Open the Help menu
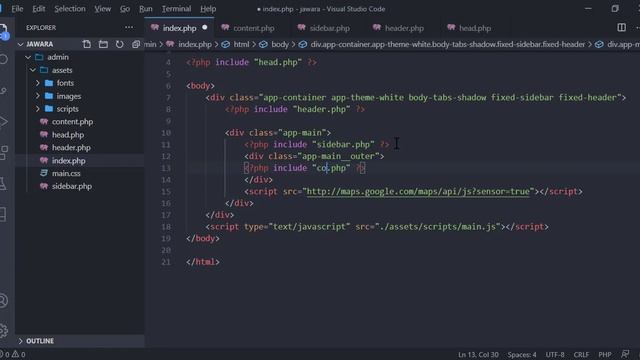This screenshot has width=640, height=360. pyautogui.click(x=208, y=9)
